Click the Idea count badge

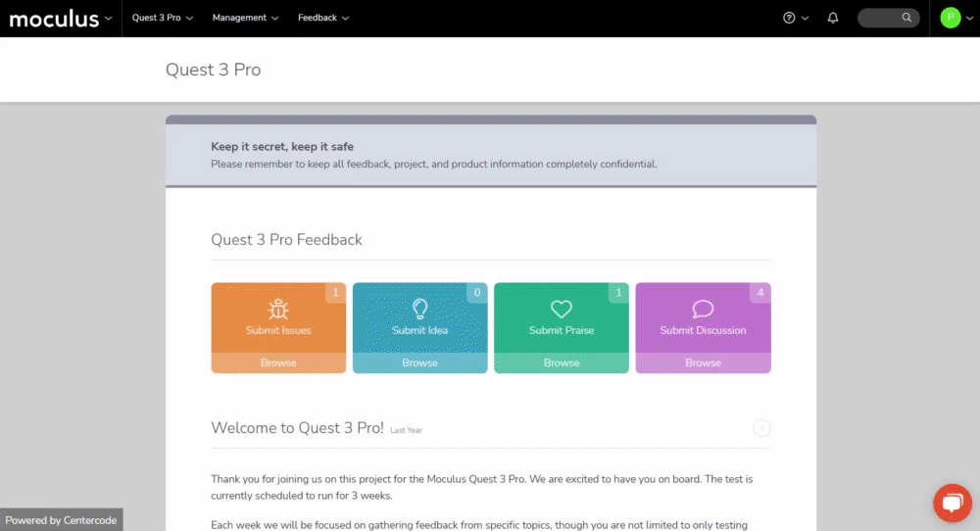pyautogui.click(x=477, y=292)
